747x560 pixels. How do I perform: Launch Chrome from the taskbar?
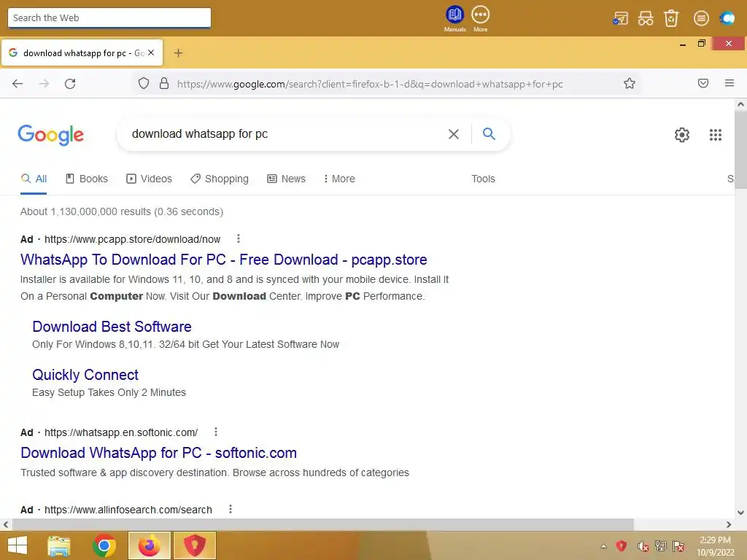(104, 545)
